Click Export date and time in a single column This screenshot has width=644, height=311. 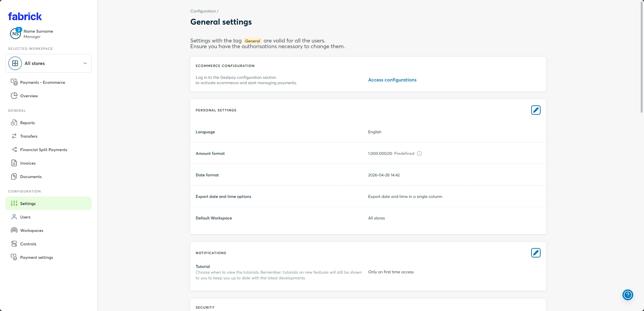coord(405,197)
